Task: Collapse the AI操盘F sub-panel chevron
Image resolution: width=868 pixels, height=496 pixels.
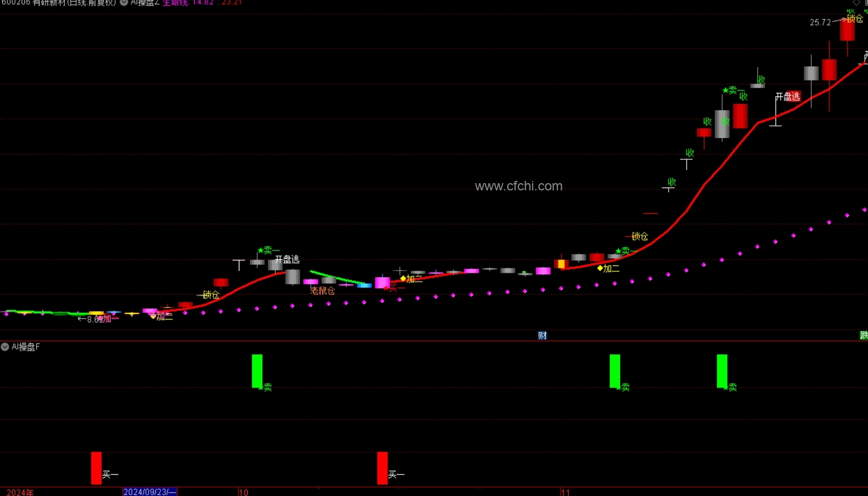Action: 5,347
